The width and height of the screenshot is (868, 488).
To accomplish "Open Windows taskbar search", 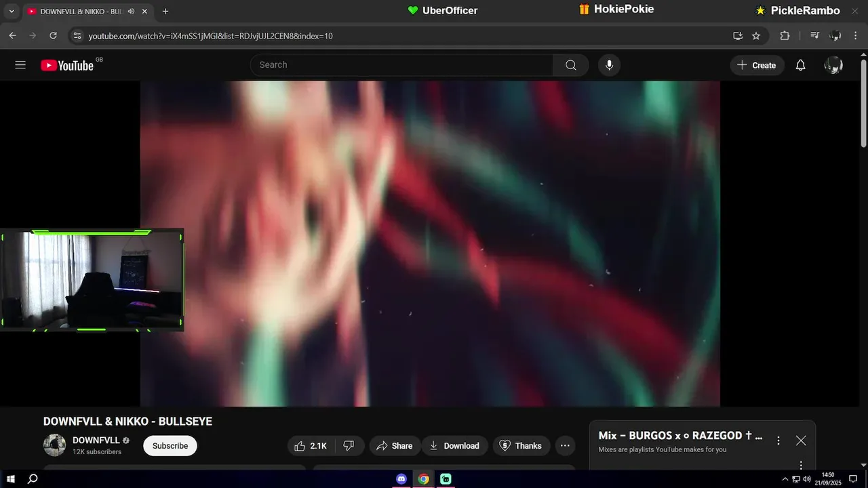I will (32, 479).
